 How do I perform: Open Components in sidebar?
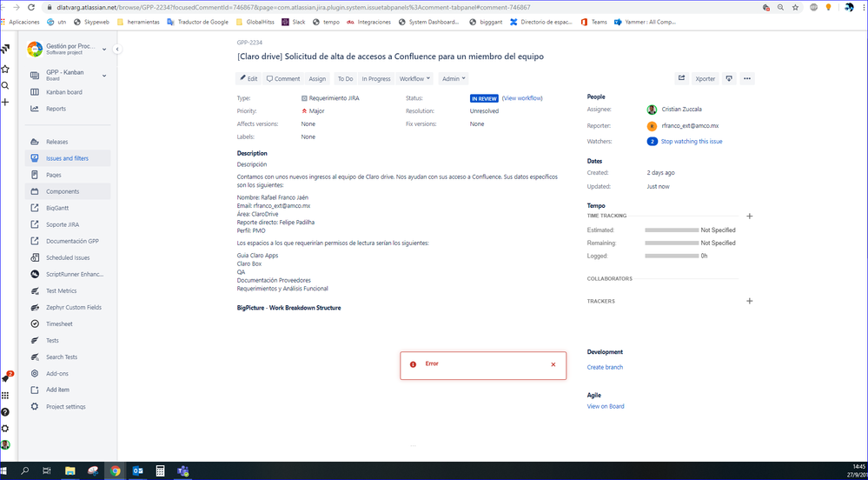68,191
